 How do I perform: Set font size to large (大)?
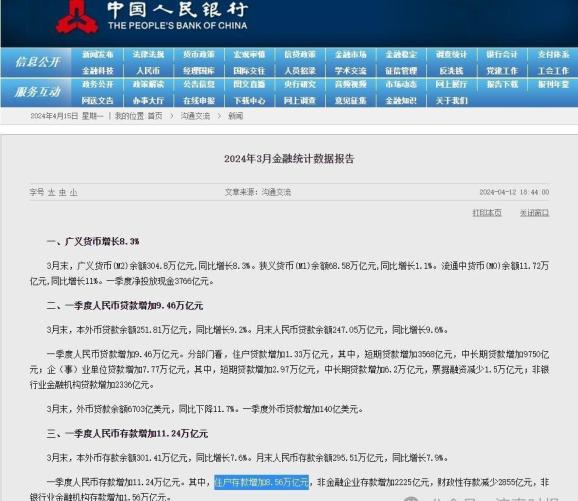(x=51, y=192)
